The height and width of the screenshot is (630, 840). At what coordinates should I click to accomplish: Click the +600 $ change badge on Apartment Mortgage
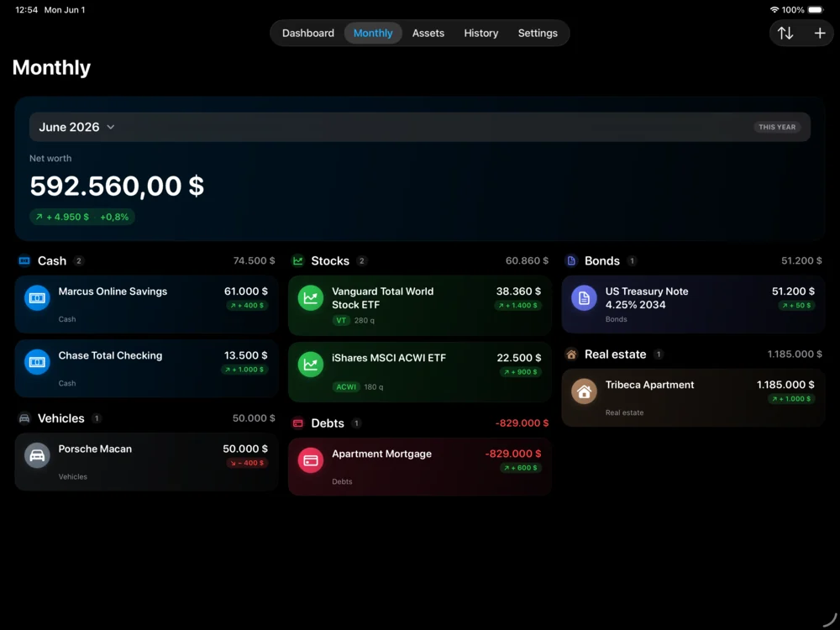point(520,468)
